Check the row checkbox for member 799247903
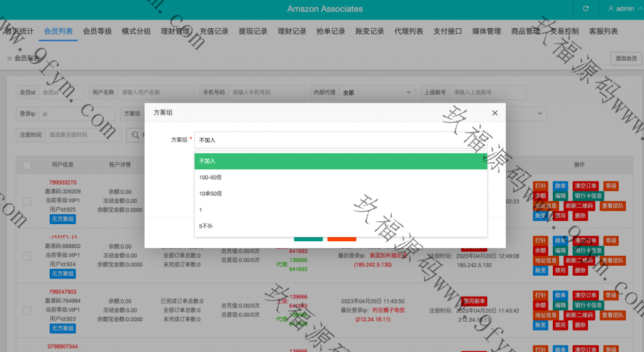The width and height of the screenshot is (644, 352). point(27,310)
